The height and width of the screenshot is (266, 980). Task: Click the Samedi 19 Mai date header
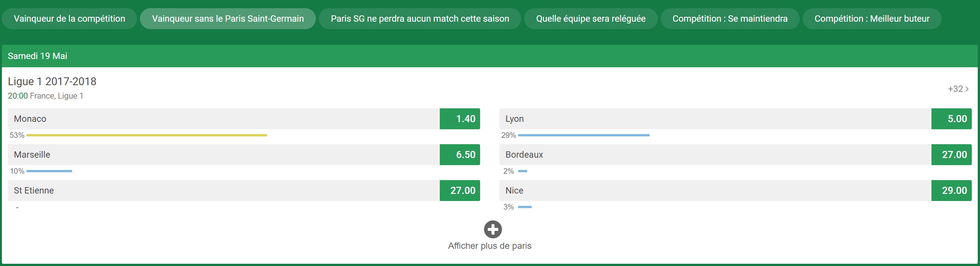pyautogui.click(x=38, y=56)
